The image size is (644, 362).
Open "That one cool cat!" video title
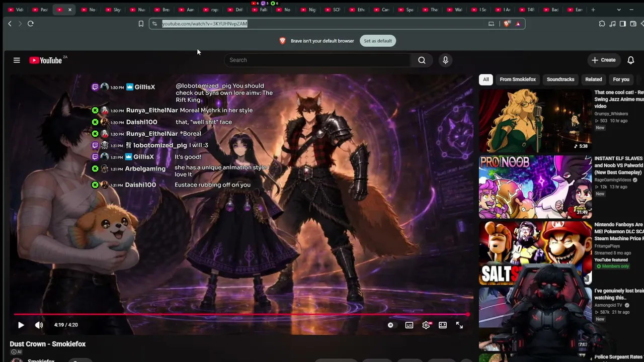(x=619, y=100)
